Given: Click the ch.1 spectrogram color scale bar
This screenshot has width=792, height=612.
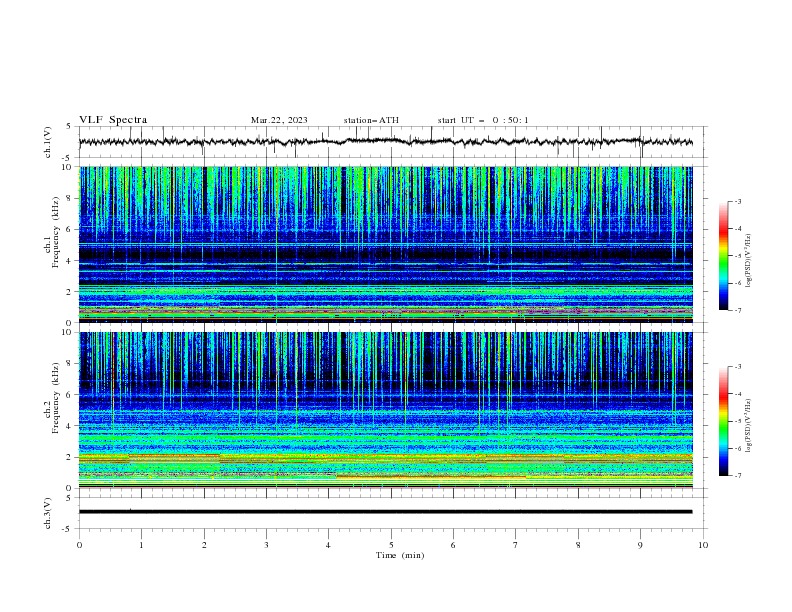Looking at the screenshot, I should click(723, 256).
